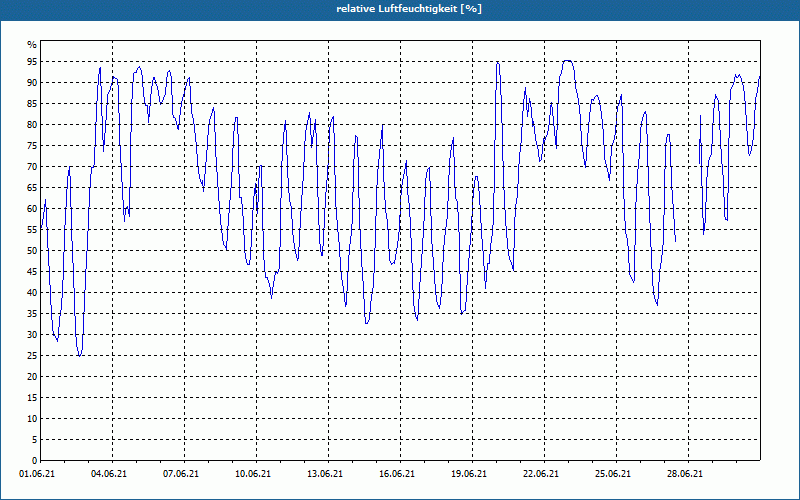Click the date label 19.06.21
This screenshot has width=800, height=500.
[x=469, y=474]
